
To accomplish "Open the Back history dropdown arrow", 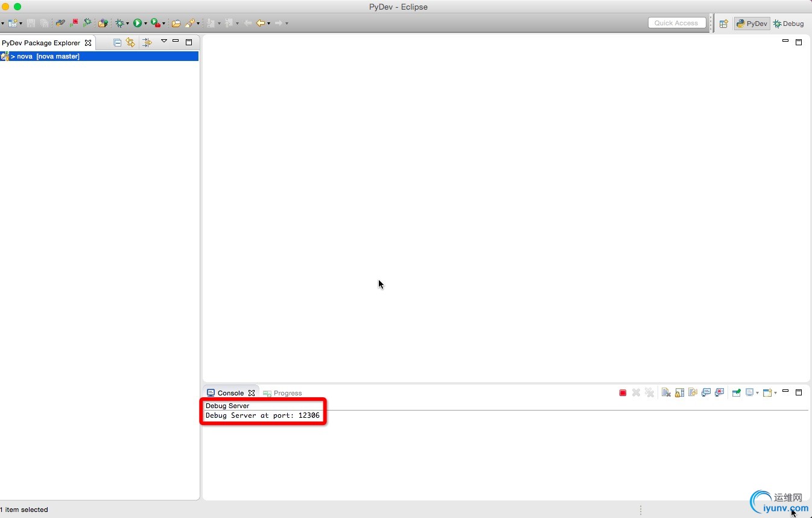I will [x=268, y=24].
